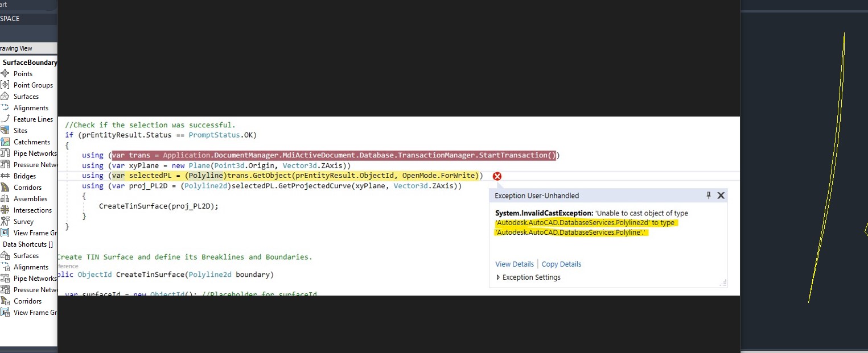Click the resize grip of the exception popup
Viewport: 868px width, 353px height.
723,283
